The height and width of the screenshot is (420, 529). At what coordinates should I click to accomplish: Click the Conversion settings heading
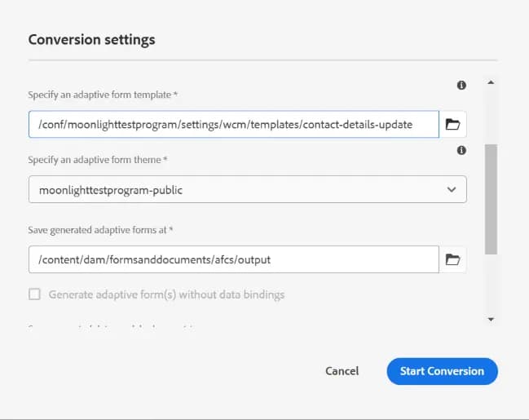point(91,39)
